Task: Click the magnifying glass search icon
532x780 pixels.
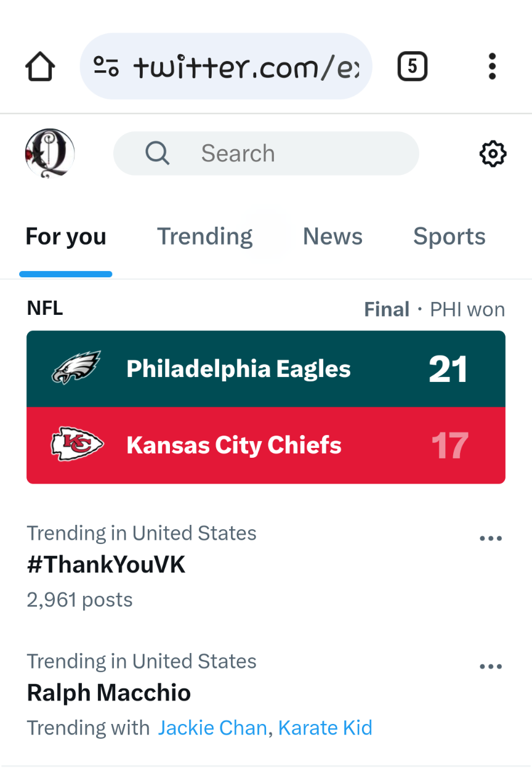Action: (x=157, y=153)
